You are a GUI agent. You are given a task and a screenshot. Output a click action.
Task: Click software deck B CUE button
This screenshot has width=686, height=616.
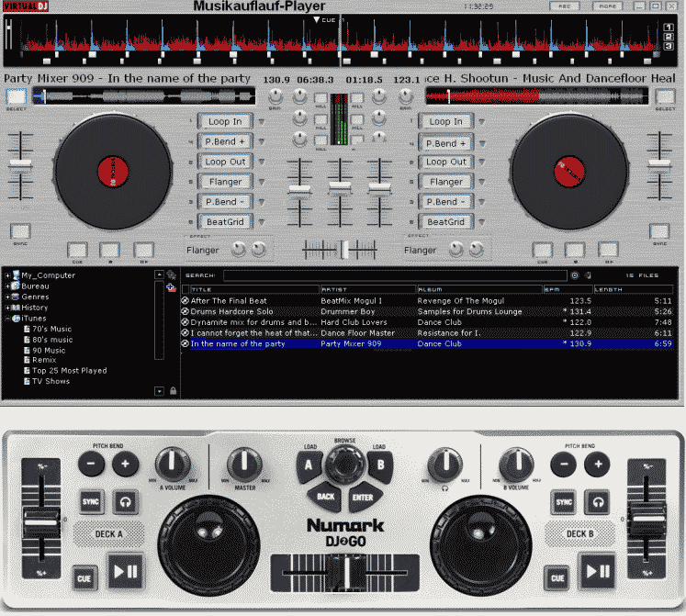[543, 251]
